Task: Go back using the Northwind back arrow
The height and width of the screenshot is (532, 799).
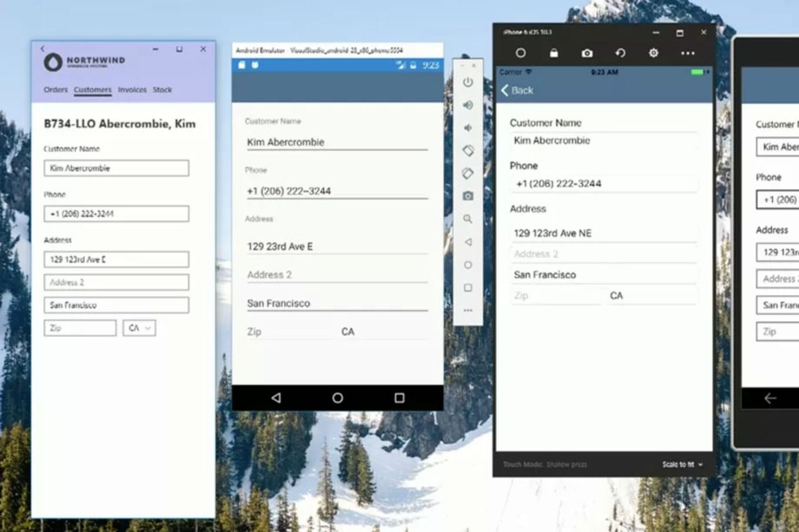Action: pos(42,49)
